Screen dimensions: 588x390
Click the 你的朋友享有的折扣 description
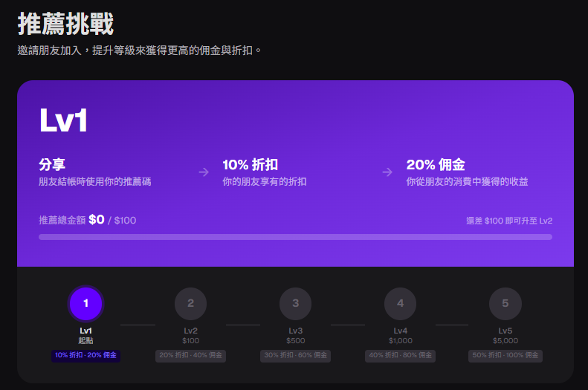pyautogui.click(x=265, y=182)
